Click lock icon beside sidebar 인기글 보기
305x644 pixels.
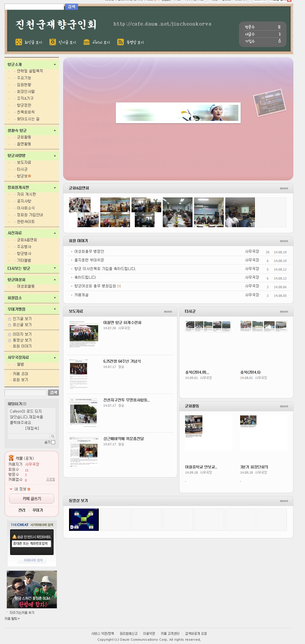pos(10,319)
